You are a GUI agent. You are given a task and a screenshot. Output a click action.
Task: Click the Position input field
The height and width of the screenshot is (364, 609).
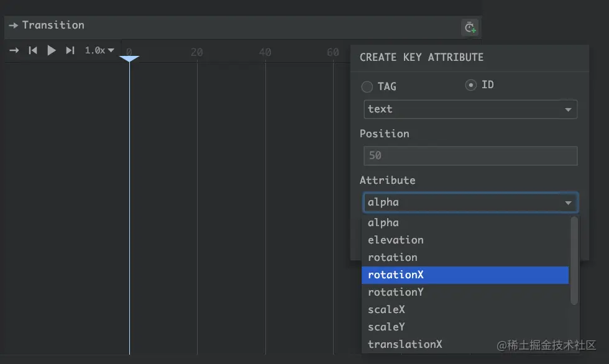470,156
